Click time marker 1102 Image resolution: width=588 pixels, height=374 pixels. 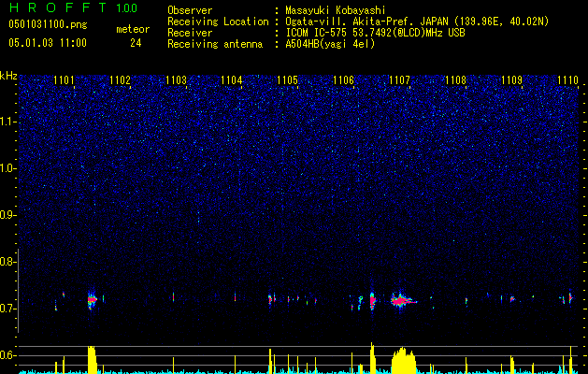pyautogui.click(x=120, y=80)
